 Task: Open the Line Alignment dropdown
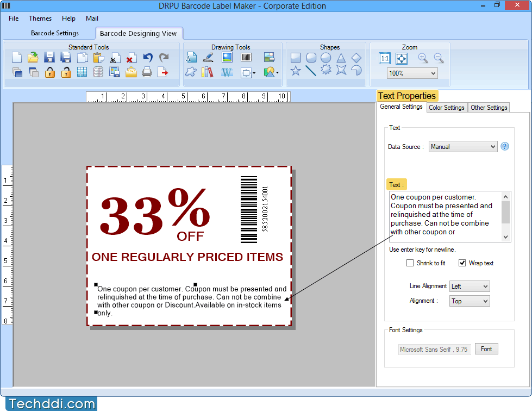(x=470, y=286)
